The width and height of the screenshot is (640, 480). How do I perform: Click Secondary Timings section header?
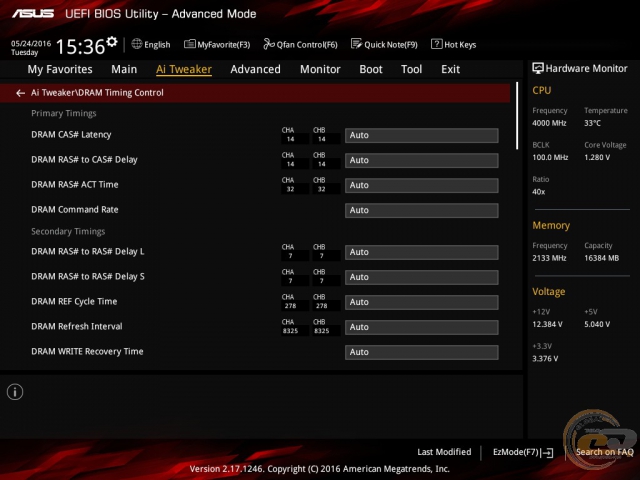[68, 231]
